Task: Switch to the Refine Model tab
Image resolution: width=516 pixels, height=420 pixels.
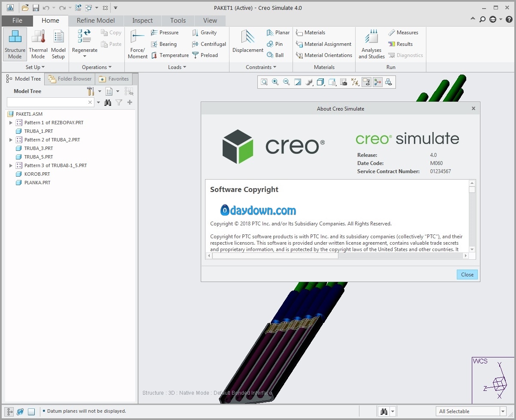Action: tap(96, 21)
